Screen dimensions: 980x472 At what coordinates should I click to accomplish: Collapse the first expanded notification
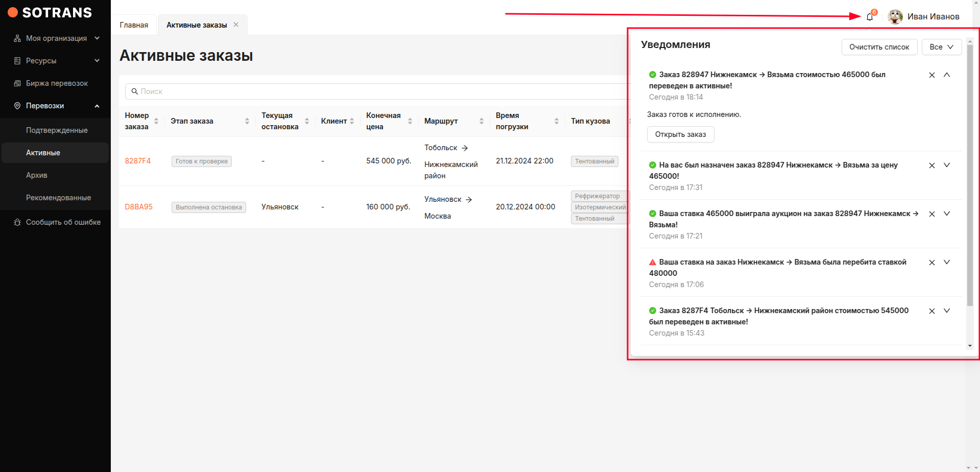(x=946, y=75)
